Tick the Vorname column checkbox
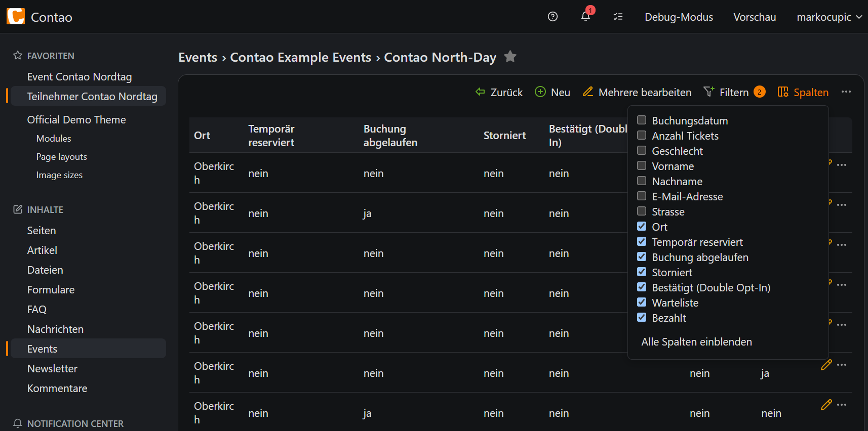Viewport: 868px width, 431px height. (x=642, y=165)
